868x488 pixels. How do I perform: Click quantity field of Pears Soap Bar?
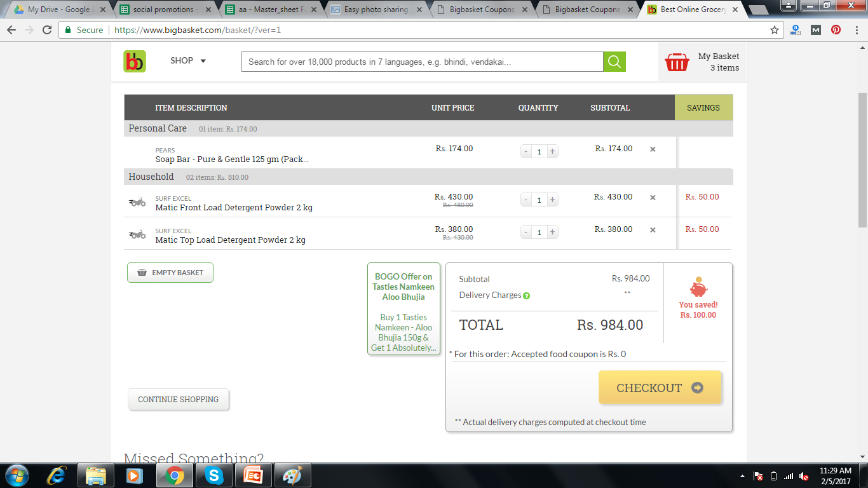tap(539, 151)
